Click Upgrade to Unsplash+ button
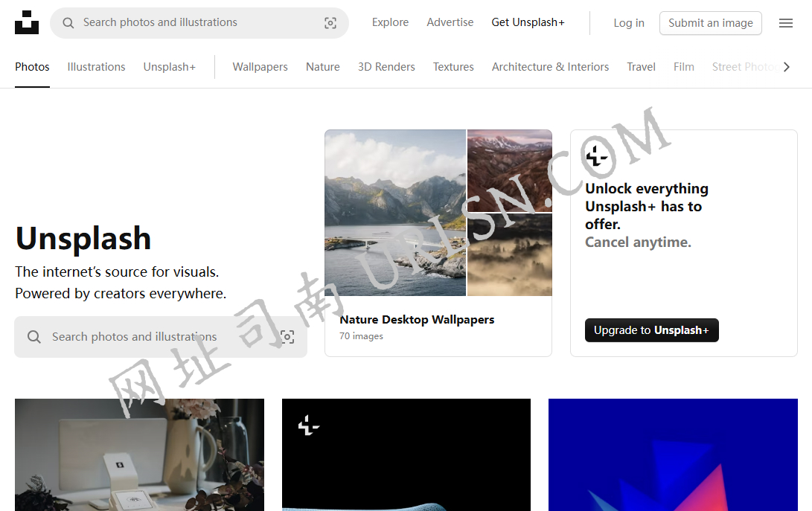Screen dimensions: 812x511 (651, 330)
